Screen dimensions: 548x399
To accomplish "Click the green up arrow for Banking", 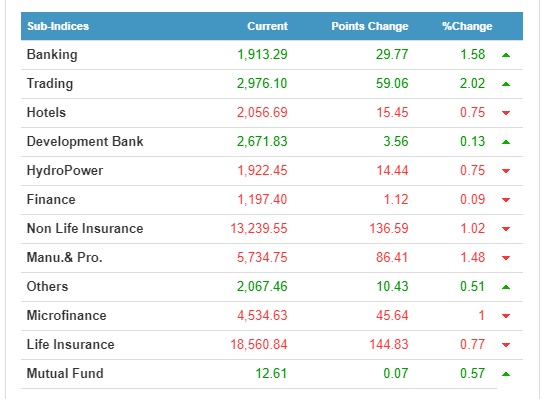I will (506, 55).
